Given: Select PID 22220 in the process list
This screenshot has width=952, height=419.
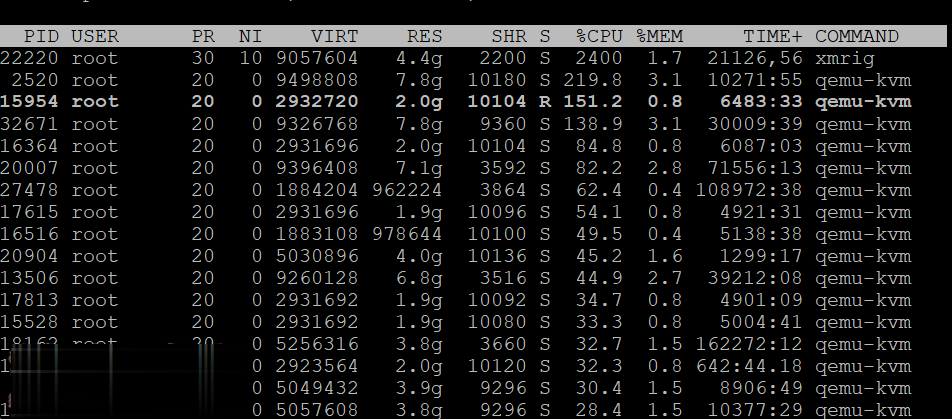Looking at the screenshot, I should pyautogui.click(x=32, y=58).
